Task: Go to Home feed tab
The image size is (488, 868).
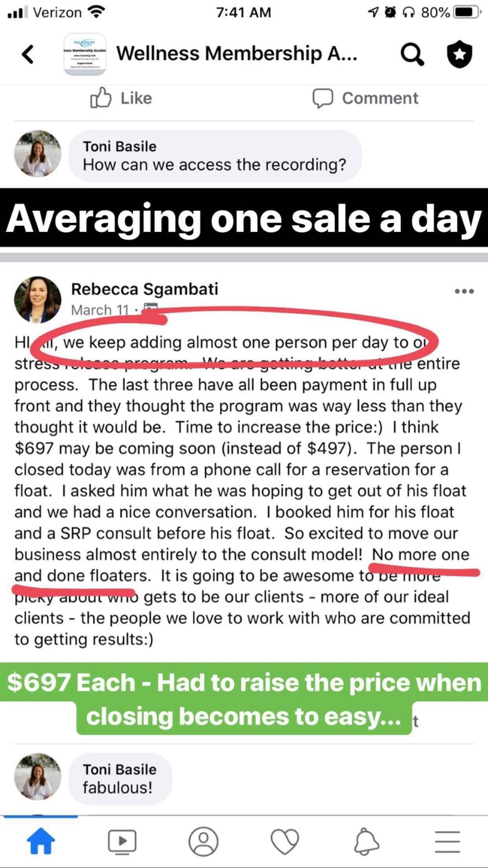Action: 41,841
